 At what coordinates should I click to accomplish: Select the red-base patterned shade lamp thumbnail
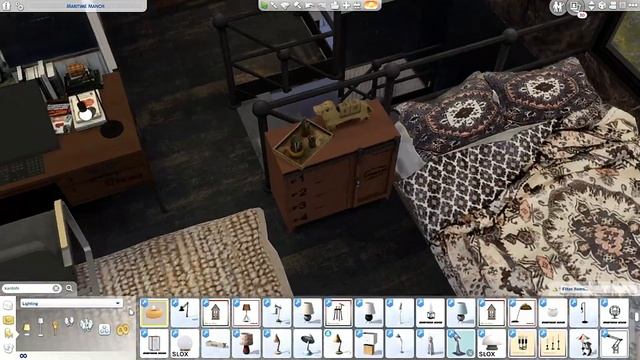246,344
